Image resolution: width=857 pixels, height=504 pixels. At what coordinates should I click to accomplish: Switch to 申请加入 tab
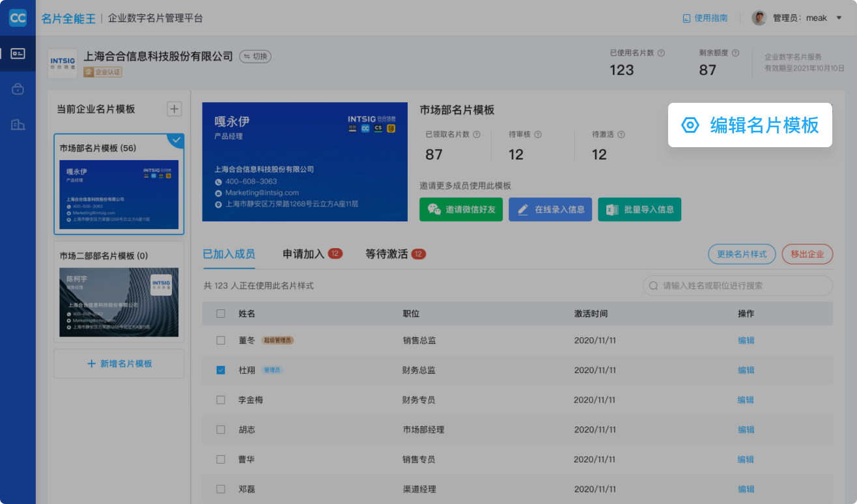tap(303, 254)
